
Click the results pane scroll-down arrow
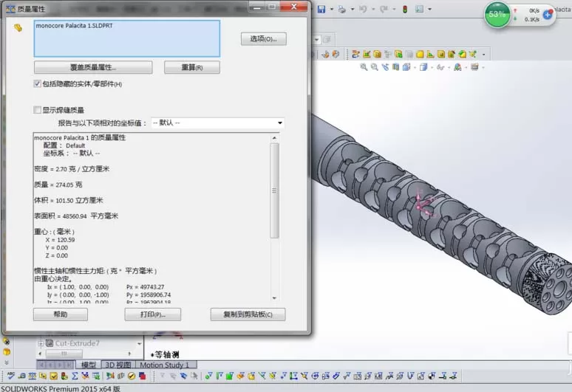(x=275, y=298)
